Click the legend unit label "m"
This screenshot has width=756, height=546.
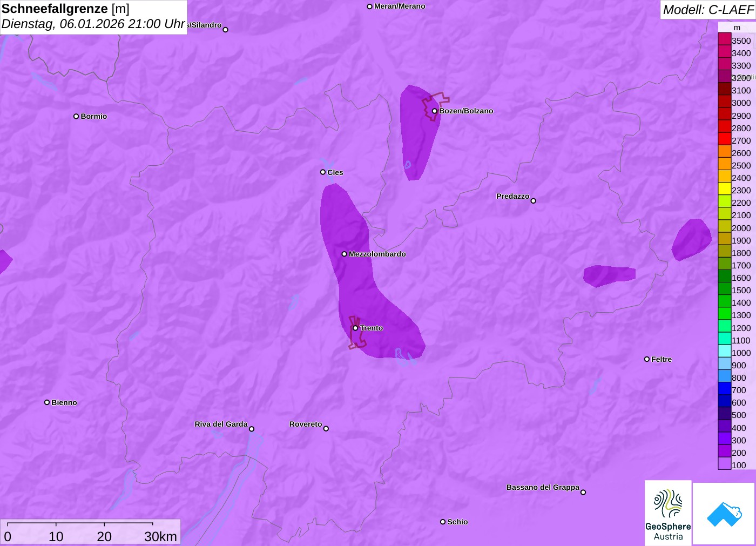(x=737, y=28)
